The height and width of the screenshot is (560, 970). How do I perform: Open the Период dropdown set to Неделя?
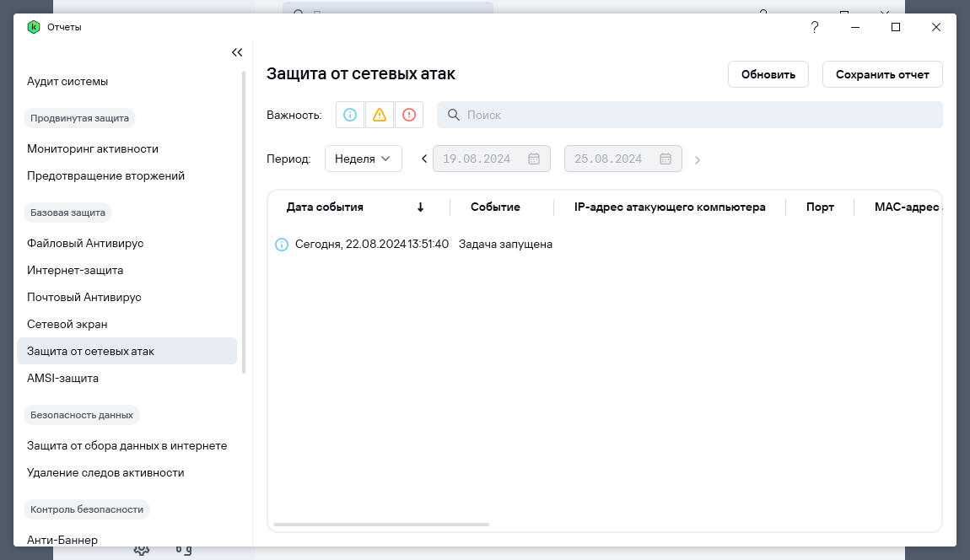coord(364,159)
